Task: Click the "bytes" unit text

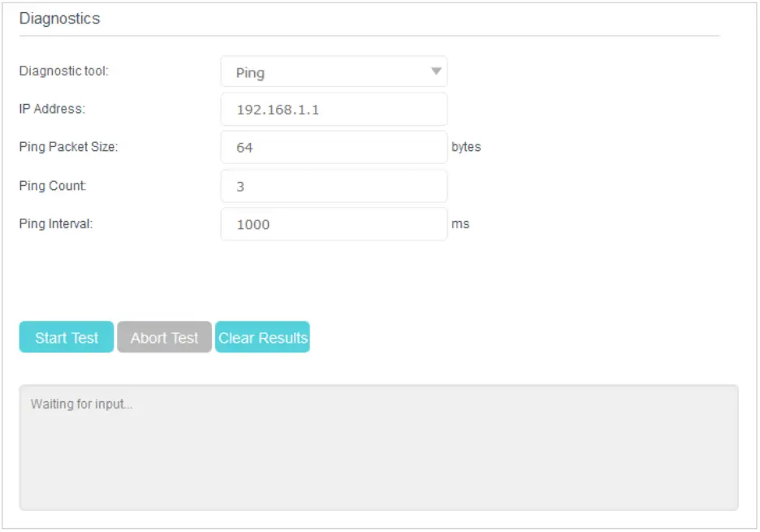Action: point(466,147)
